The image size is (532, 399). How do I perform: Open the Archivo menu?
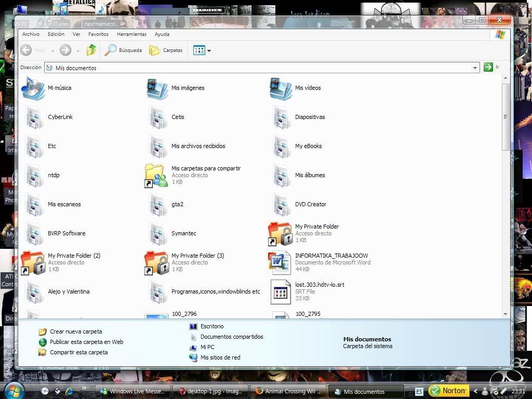pos(31,34)
